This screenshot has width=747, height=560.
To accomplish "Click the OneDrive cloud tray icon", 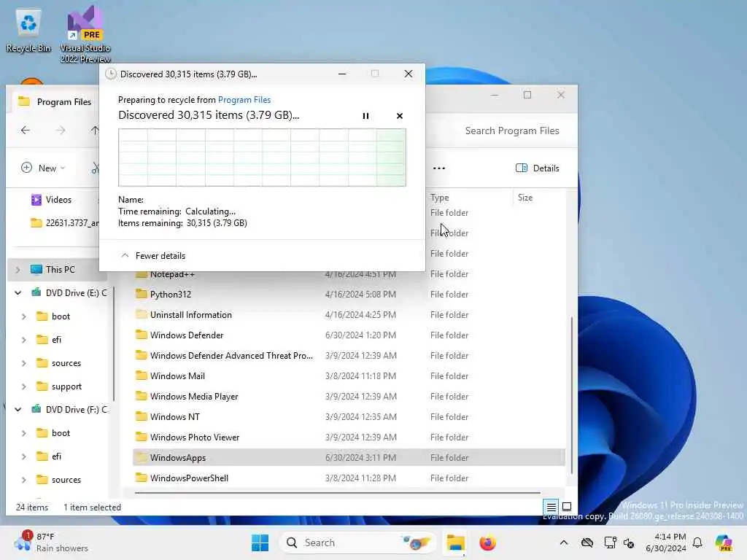I will (587, 542).
